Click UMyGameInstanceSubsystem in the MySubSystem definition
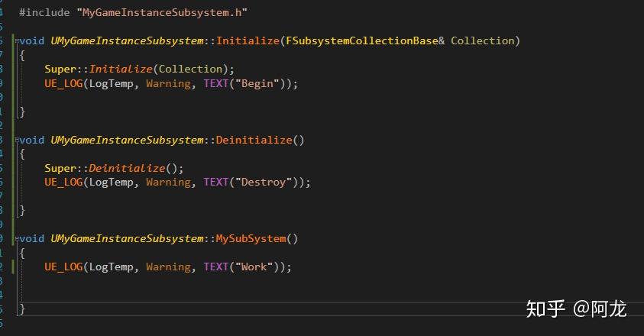 127,239
